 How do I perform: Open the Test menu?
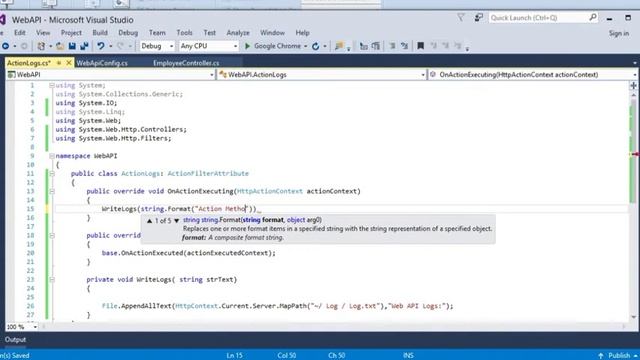[x=209, y=33]
